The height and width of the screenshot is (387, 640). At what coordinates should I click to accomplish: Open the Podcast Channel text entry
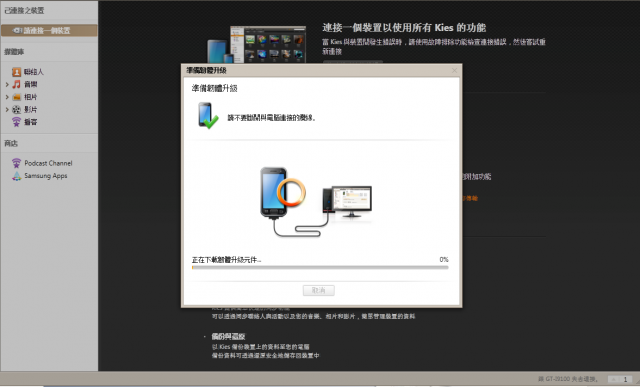(x=48, y=163)
